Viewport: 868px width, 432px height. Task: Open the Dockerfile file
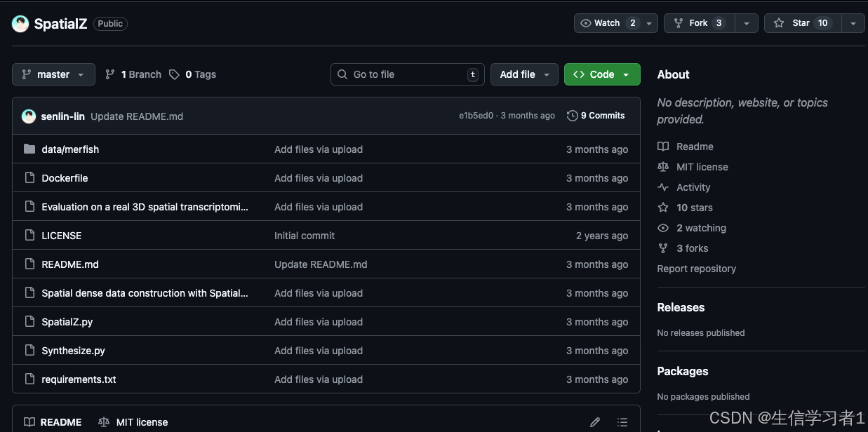click(65, 178)
